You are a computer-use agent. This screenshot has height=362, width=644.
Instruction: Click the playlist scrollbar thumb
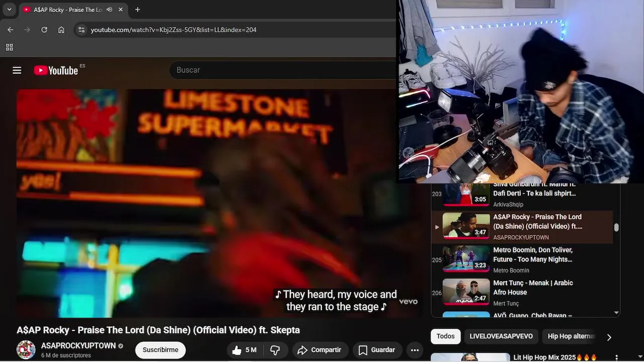tap(616, 228)
